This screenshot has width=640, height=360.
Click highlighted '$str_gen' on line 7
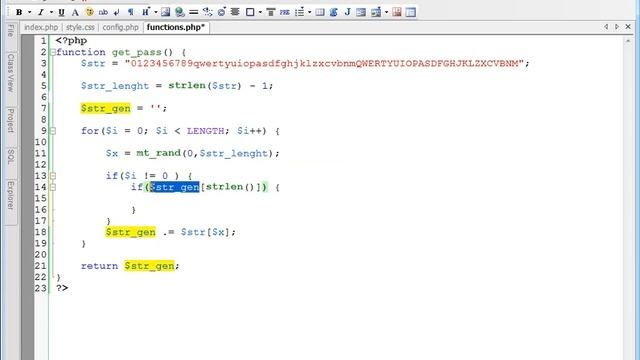(x=106, y=108)
